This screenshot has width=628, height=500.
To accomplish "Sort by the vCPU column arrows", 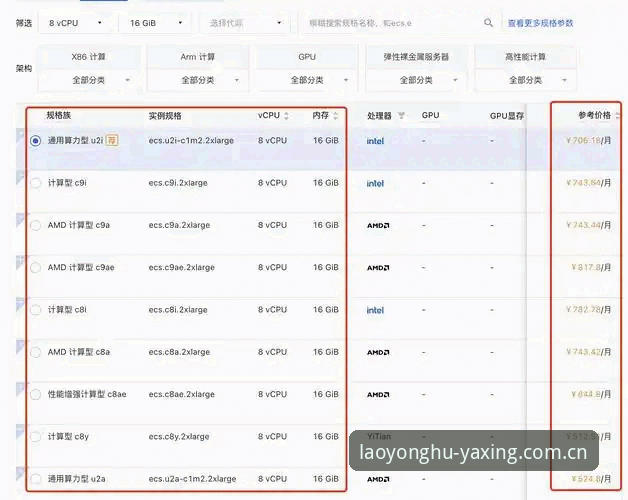I will click(x=286, y=116).
